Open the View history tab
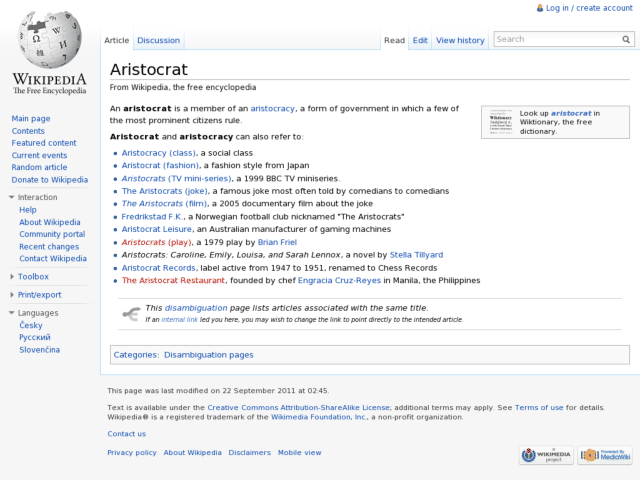 point(460,40)
